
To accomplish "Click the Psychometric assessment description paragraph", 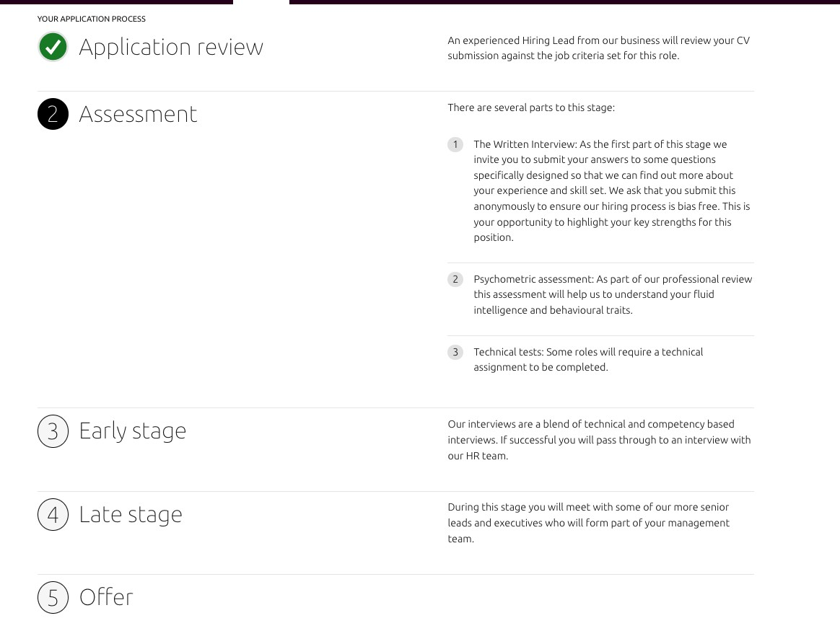I will click(613, 294).
